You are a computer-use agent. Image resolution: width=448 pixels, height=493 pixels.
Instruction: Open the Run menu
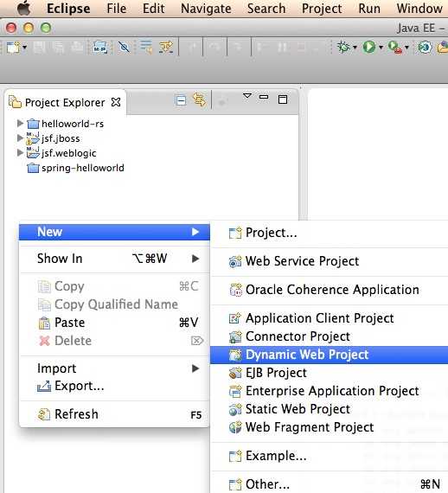(369, 9)
